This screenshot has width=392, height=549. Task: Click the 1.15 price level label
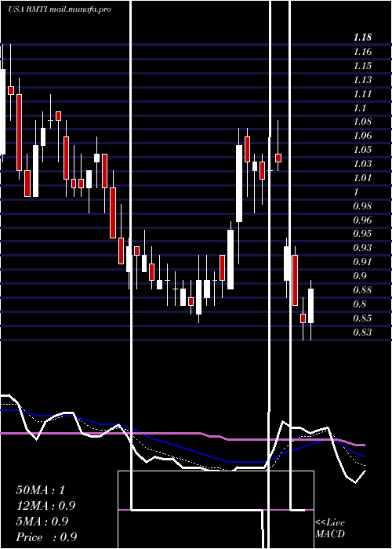click(x=362, y=66)
